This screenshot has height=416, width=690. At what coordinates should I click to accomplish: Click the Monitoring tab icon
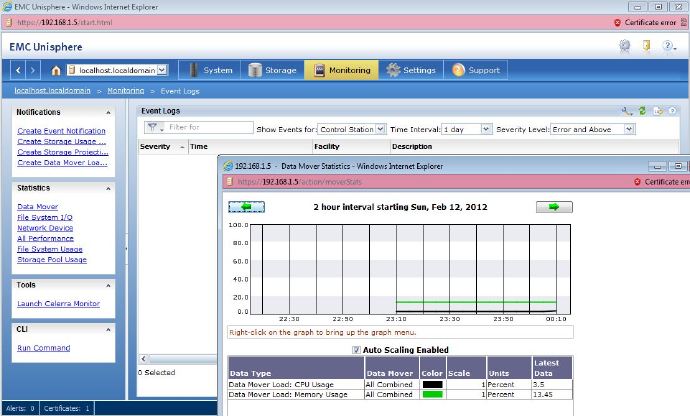(319, 70)
